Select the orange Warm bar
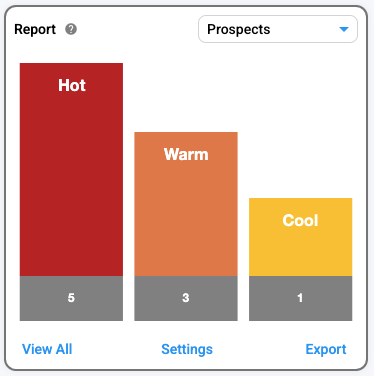 click(x=186, y=204)
